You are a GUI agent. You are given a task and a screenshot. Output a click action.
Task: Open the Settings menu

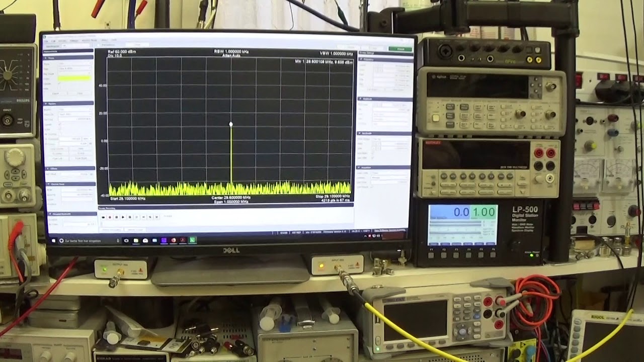pyautogui.click(x=74, y=41)
